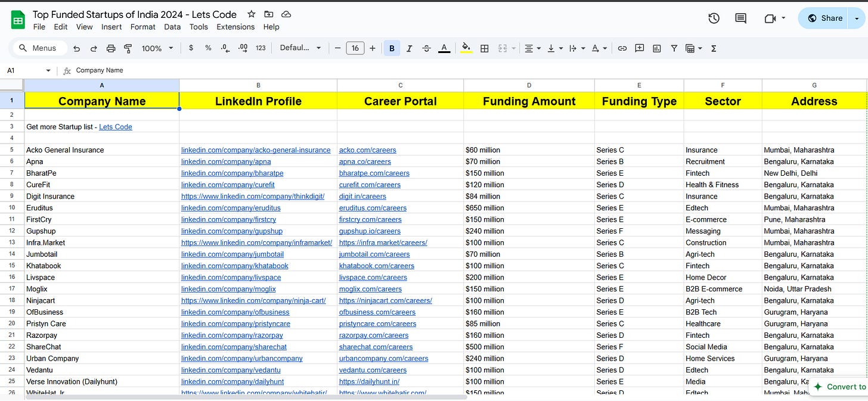Open the Extensions menu
This screenshot has height=401, width=868.
click(x=235, y=27)
